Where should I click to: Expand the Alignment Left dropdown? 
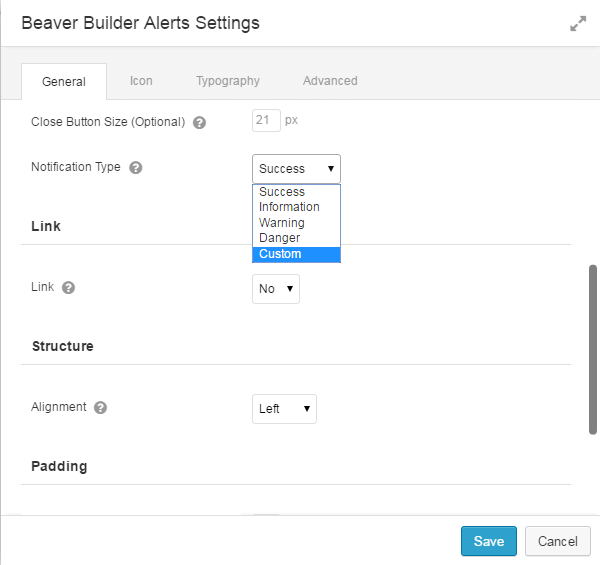[x=284, y=409]
